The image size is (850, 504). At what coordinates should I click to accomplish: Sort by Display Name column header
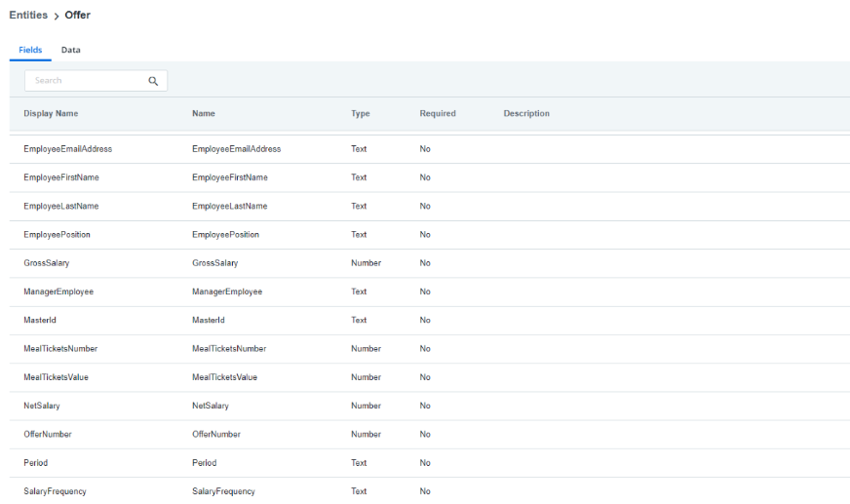point(51,113)
